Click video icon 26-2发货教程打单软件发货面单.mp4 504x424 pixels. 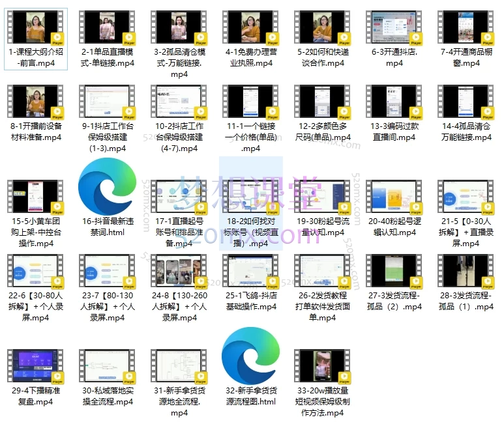click(322, 271)
